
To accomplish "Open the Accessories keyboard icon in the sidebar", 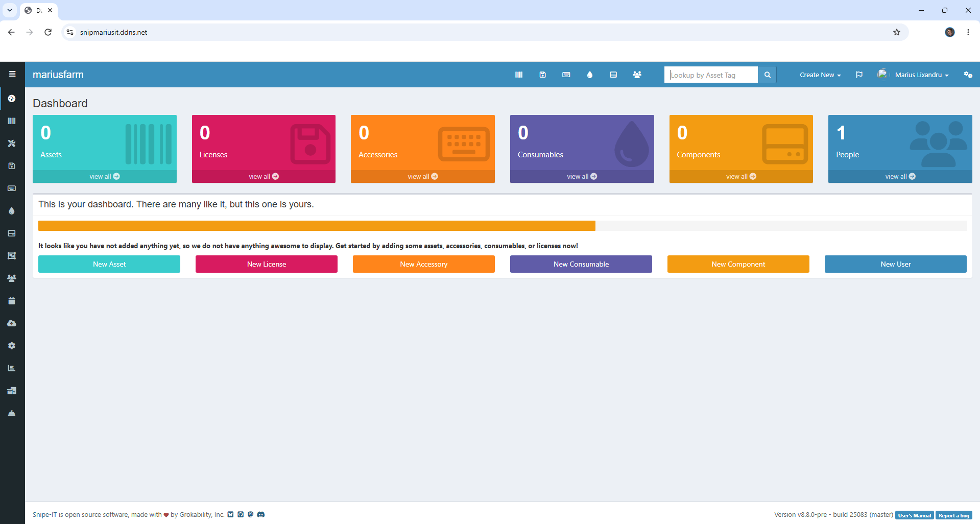I will 12,188.
